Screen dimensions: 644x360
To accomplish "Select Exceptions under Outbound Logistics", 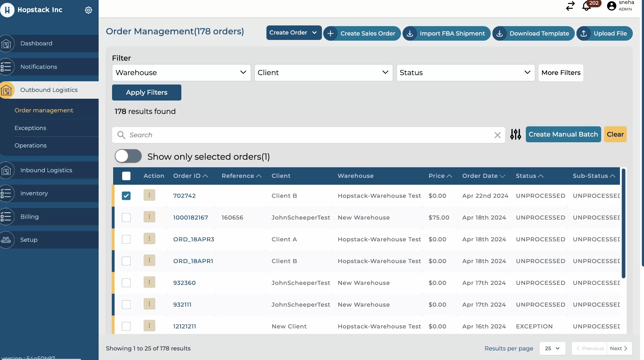I will point(30,128).
